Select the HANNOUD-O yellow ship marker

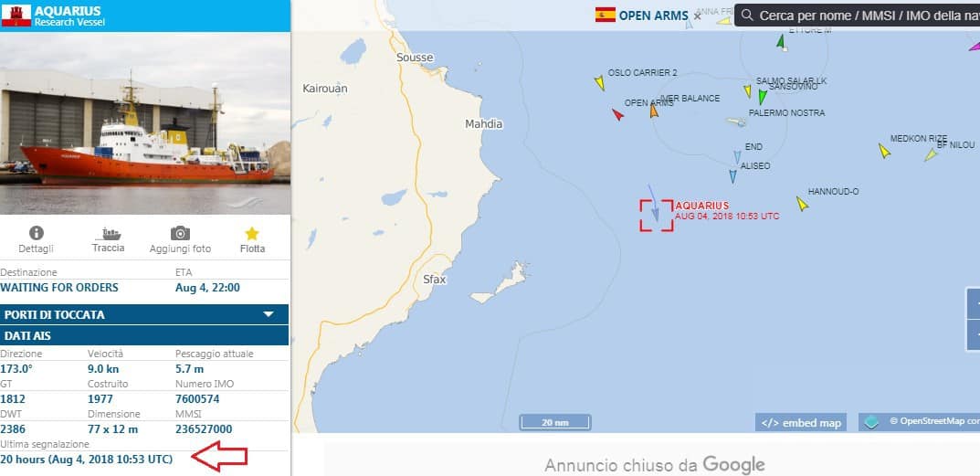coord(803,204)
